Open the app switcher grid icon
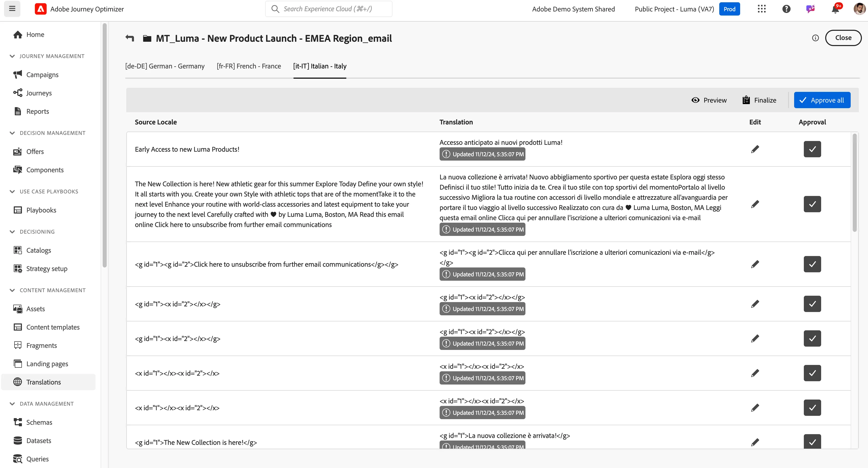 pos(762,9)
